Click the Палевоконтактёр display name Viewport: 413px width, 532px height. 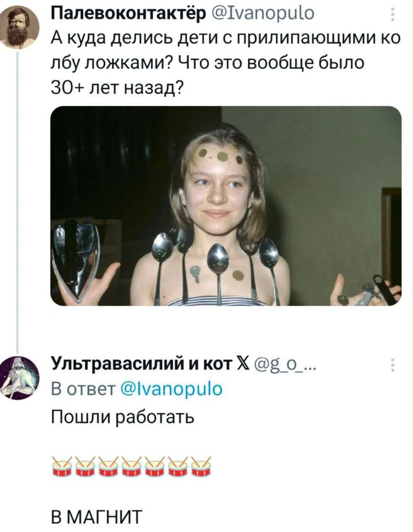tap(128, 14)
